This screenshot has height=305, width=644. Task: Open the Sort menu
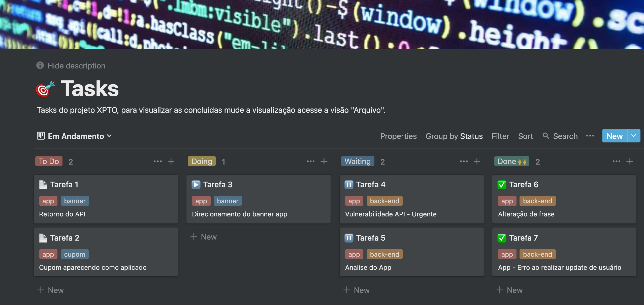pyautogui.click(x=526, y=136)
